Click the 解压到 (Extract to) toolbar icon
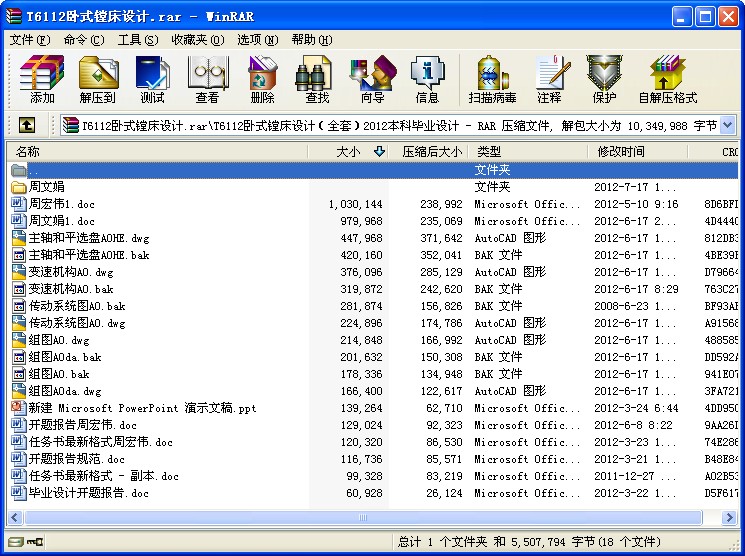745x556 pixels. click(x=98, y=79)
